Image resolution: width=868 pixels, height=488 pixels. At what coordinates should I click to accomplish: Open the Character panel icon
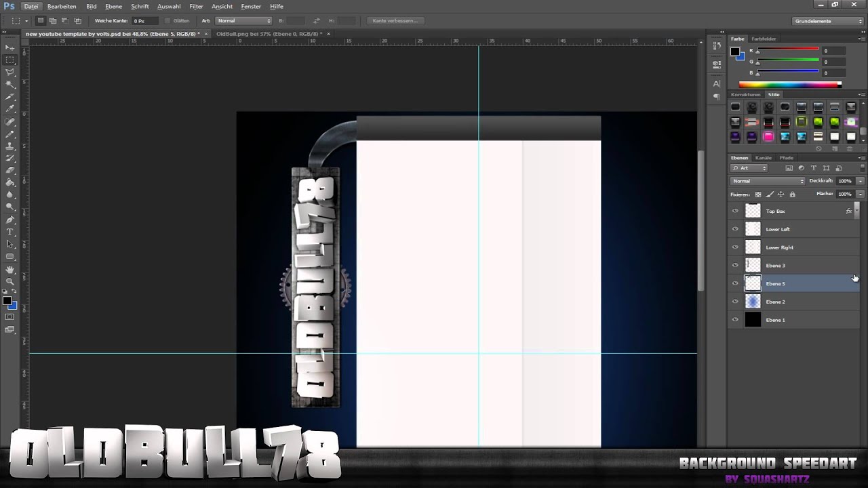tap(717, 84)
